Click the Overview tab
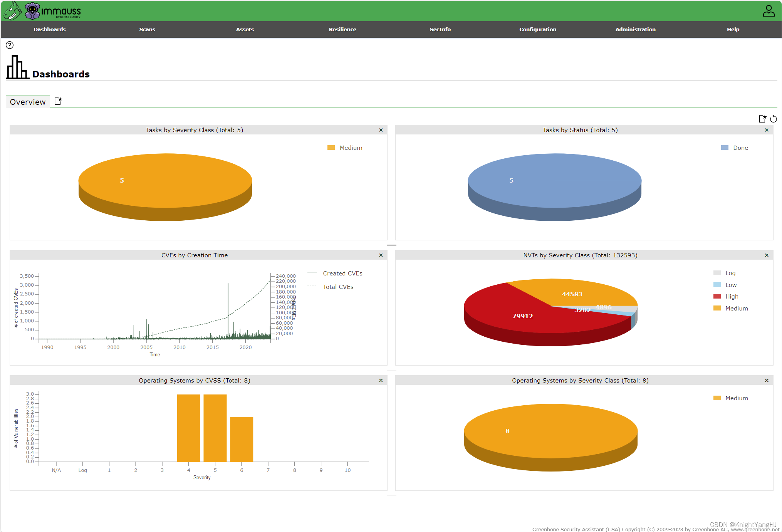 27,102
